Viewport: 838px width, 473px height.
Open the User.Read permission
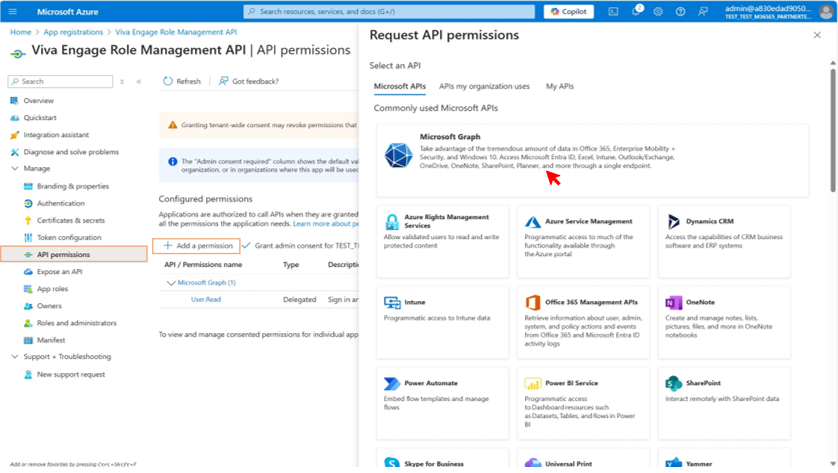[x=206, y=299]
